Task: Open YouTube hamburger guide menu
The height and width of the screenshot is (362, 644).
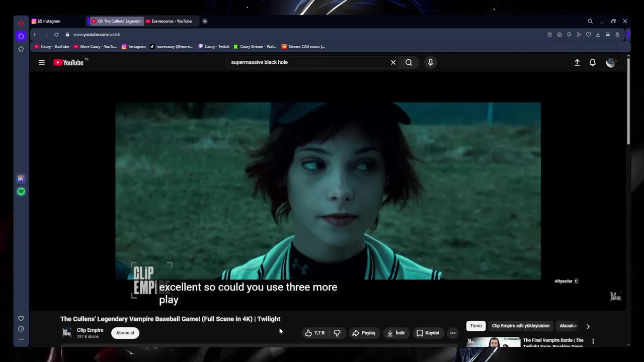Action: 42,62
